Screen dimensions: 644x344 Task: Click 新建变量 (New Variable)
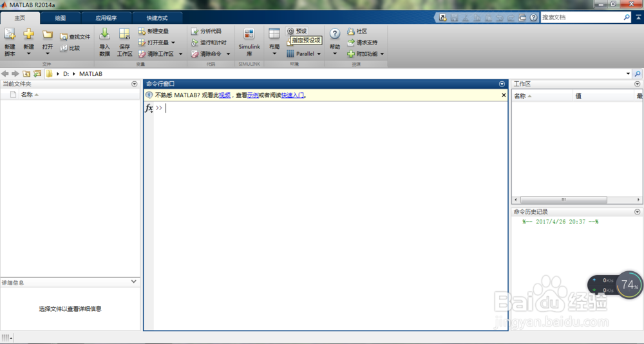pos(153,31)
